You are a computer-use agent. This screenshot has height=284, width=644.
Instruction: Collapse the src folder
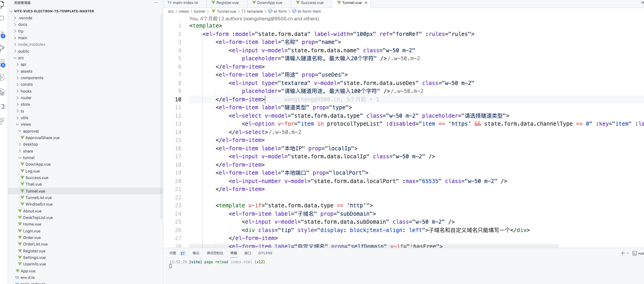tap(86, 58)
